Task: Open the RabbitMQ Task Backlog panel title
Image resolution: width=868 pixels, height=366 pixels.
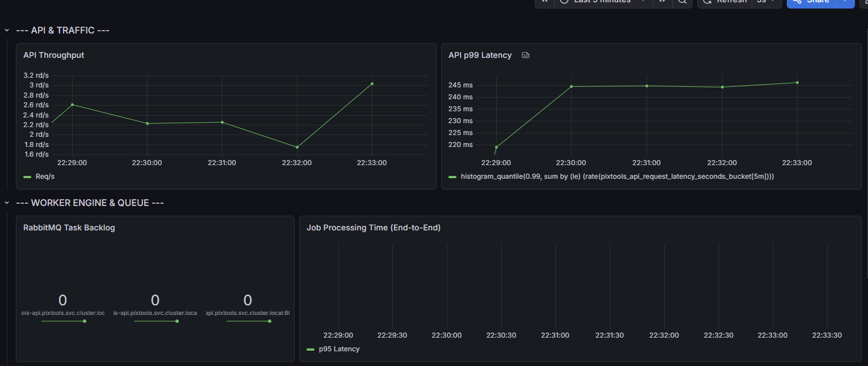Action: point(69,228)
